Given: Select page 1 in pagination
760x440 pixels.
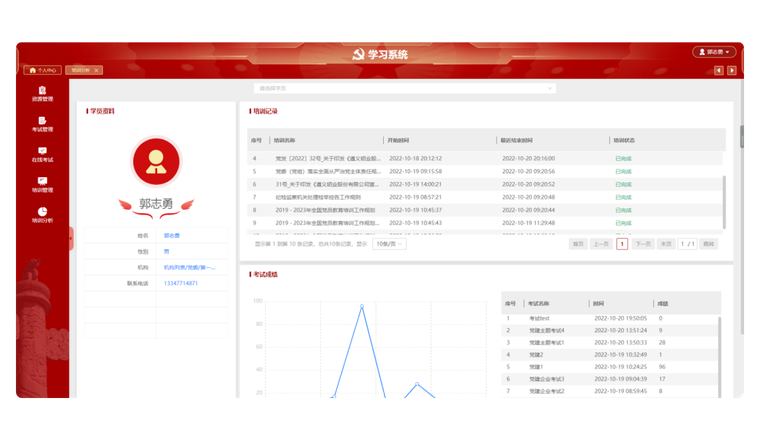Looking at the screenshot, I should point(622,244).
